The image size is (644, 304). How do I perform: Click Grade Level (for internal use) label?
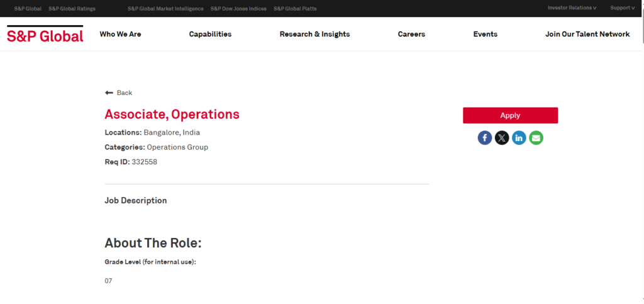(150, 262)
